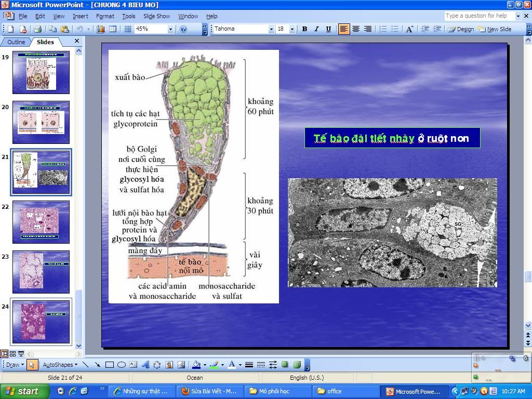
Task: Click the Font Color A swatch
Action: 232,365
